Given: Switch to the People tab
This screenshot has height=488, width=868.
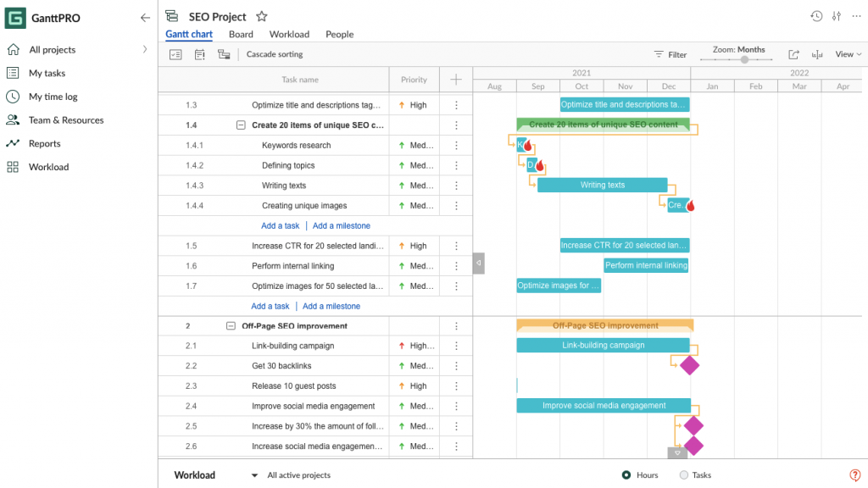Looking at the screenshot, I should pyautogui.click(x=339, y=35).
